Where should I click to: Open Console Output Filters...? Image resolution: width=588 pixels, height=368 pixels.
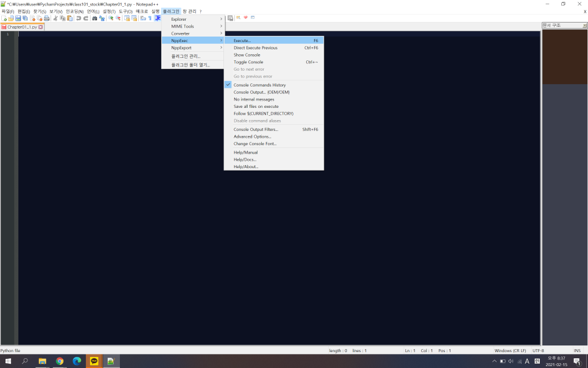click(x=274, y=129)
